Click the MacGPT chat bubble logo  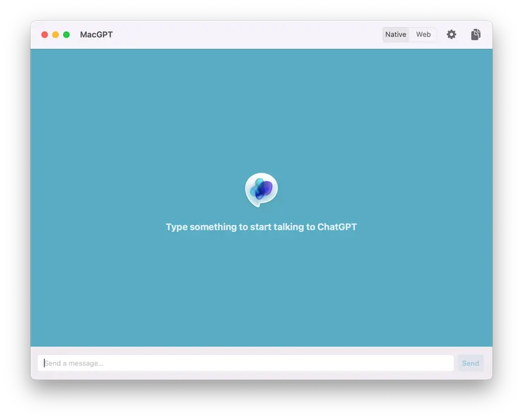click(x=261, y=189)
